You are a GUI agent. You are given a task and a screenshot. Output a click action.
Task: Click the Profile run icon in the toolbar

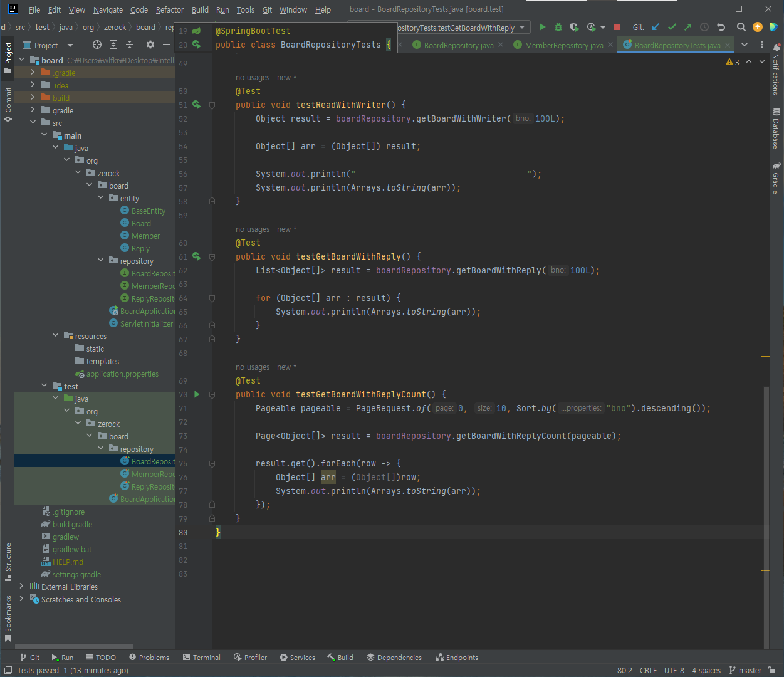(x=591, y=27)
